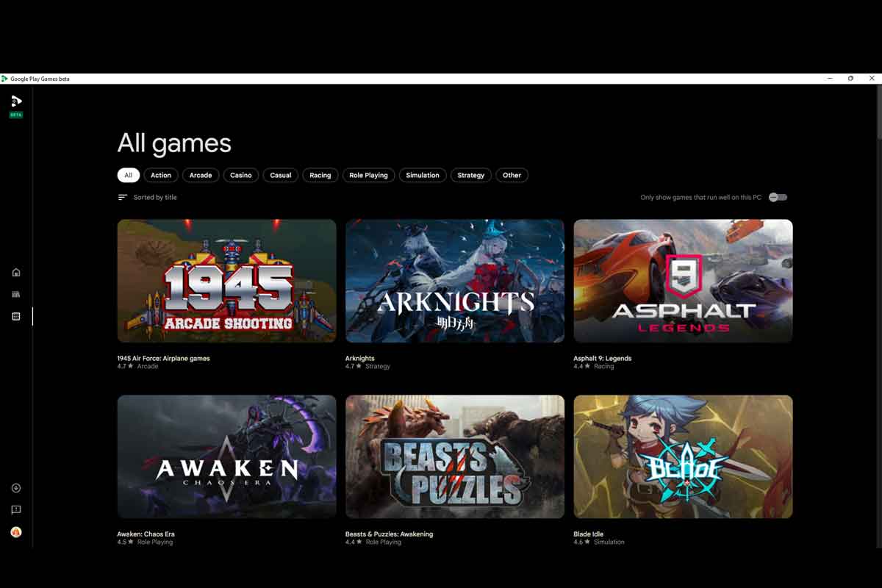This screenshot has width=882, height=588.
Task: Click the sort icon beside Sorted by title
Action: (121, 197)
